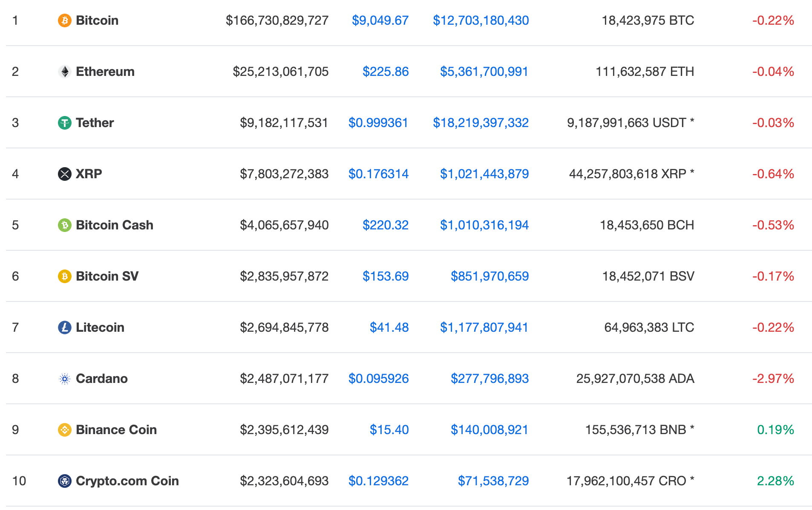Select supply 44,257,803,618 XRP
The image size is (812, 510).
tap(631, 174)
